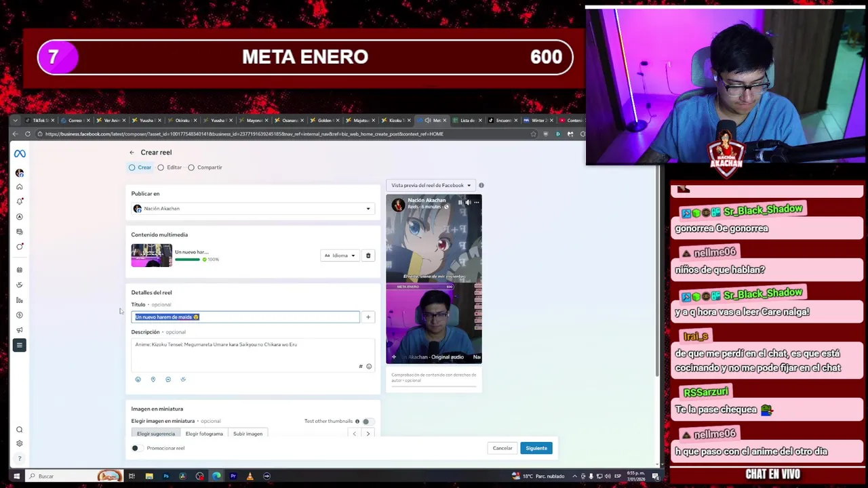Viewport: 868px width, 488px height.
Task: Open the weather widget 18°C Parc. nublado
Action: 539,476
